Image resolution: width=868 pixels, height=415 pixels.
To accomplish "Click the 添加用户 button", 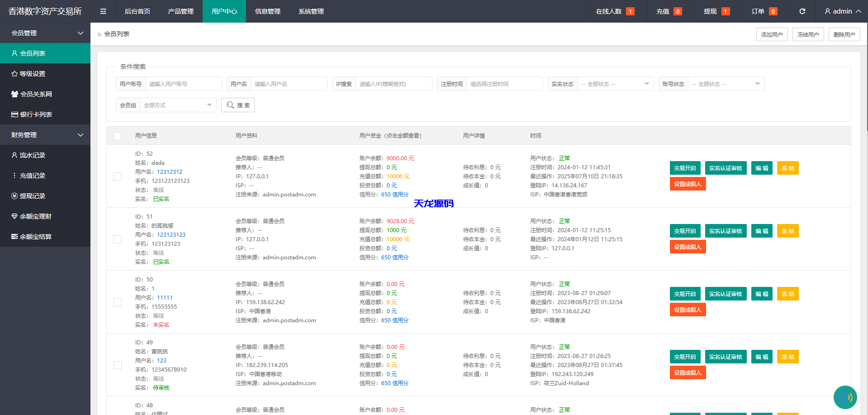I will pyautogui.click(x=772, y=34).
